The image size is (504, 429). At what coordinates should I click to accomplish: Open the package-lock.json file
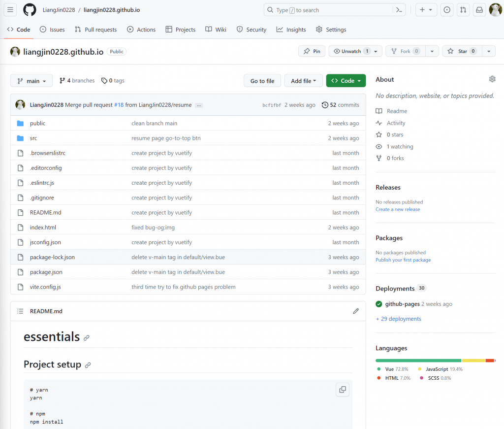tap(52, 257)
